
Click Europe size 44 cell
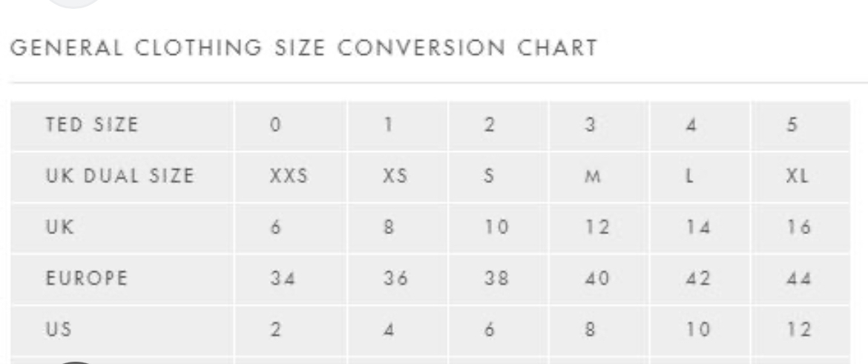click(799, 279)
